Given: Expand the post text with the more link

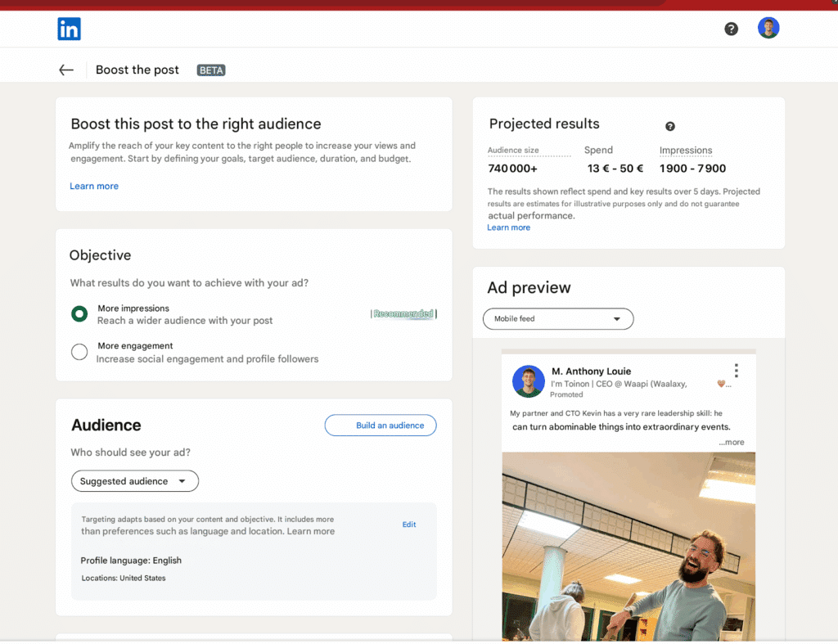Looking at the screenshot, I should (x=731, y=441).
